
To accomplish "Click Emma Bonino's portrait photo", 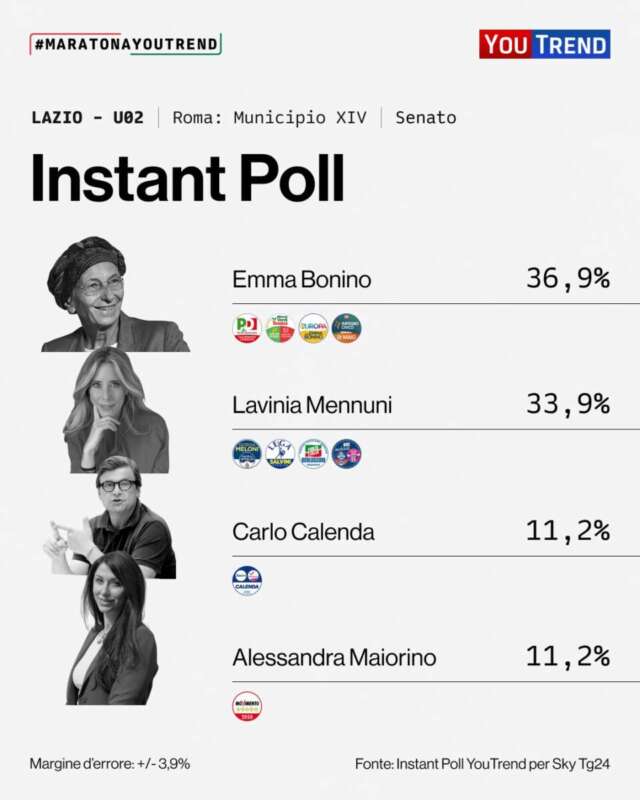I will [113, 295].
